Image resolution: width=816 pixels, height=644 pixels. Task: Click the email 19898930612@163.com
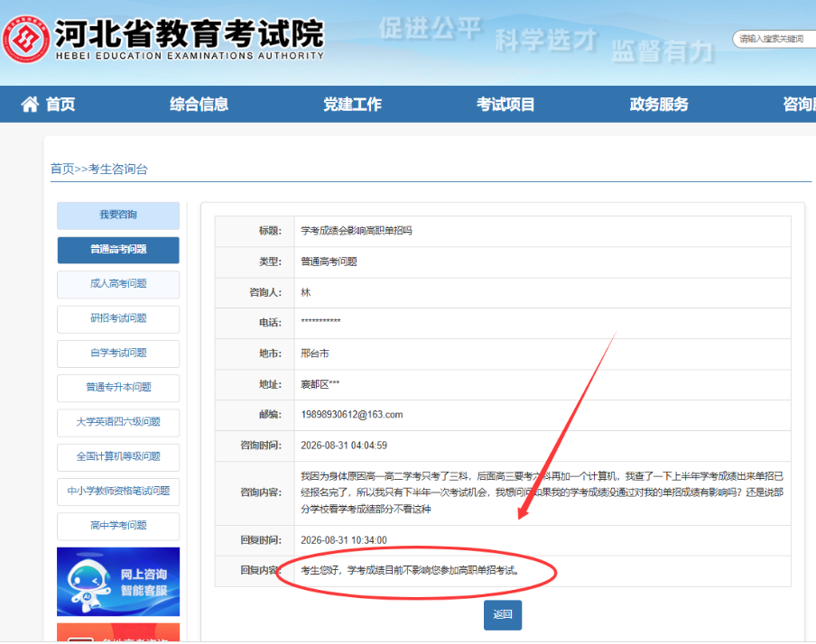pos(352,415)
